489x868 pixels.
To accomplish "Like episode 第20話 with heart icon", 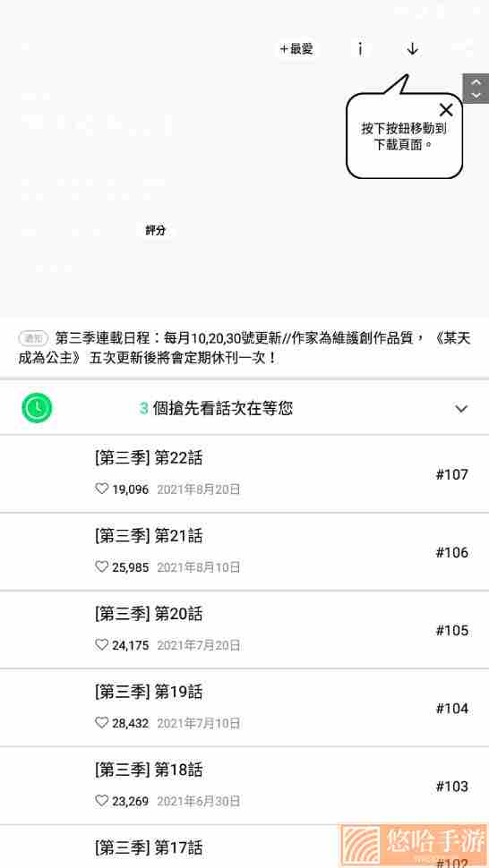I will coord(101,645).
